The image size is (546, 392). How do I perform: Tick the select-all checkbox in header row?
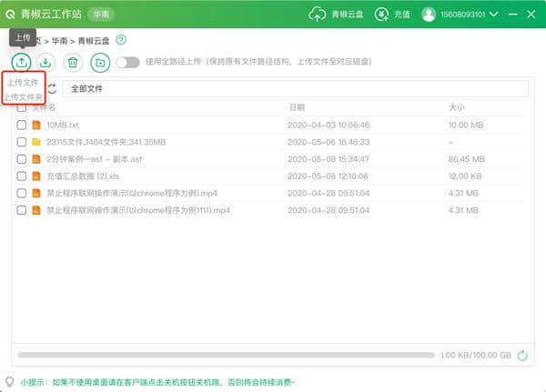coord(22,107)
